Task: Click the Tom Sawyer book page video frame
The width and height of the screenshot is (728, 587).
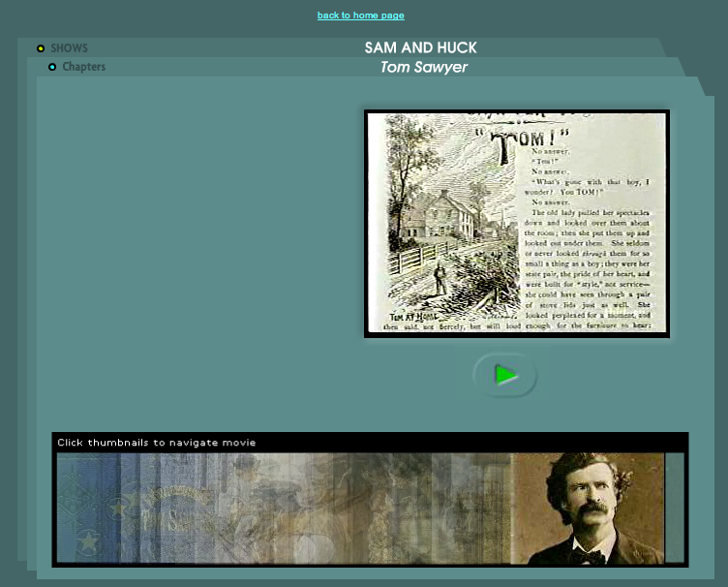Action: click(517, 224)
